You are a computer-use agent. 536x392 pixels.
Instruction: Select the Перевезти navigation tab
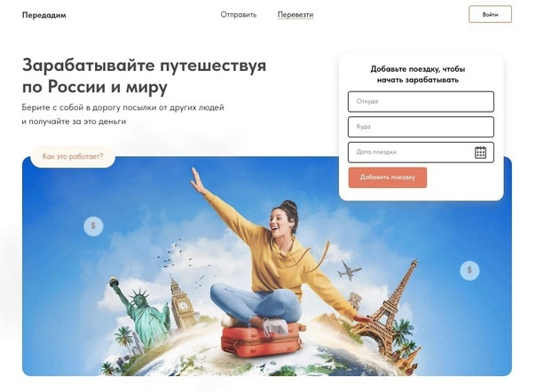[x=296, y=15]
